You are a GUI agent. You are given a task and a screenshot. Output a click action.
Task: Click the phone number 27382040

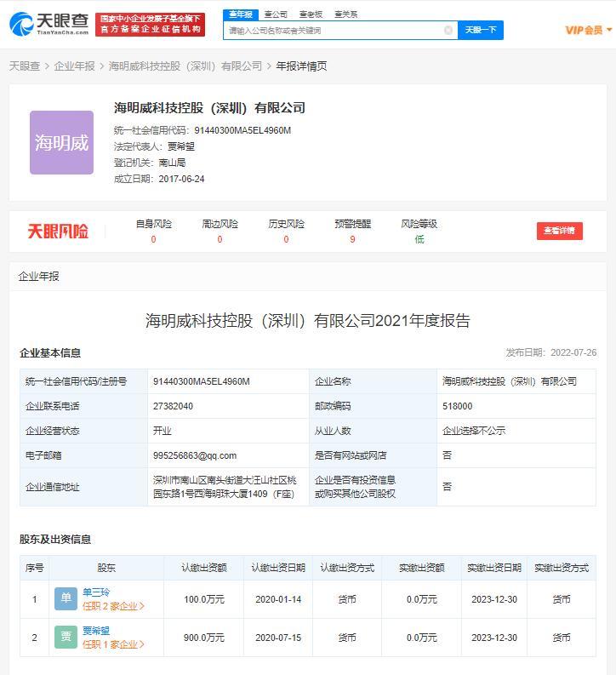pyautogui.click(x=173, y=406)
